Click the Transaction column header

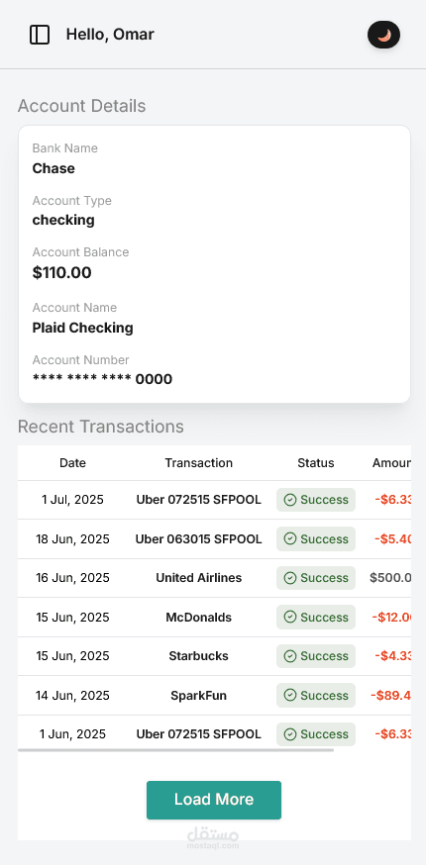point(198,463)
